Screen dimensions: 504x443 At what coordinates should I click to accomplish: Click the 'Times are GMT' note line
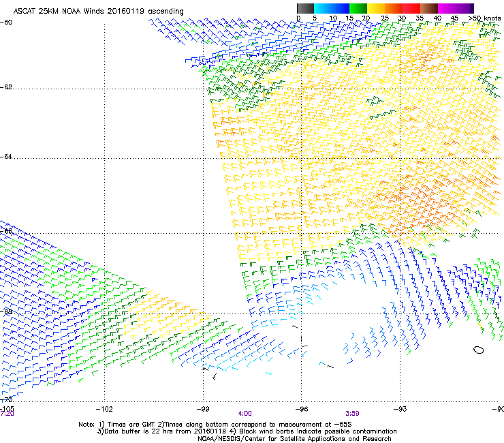click(x=215, y=425)
